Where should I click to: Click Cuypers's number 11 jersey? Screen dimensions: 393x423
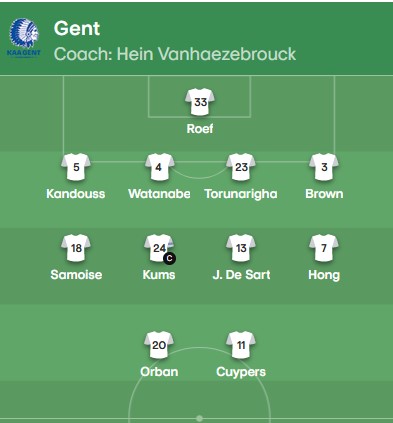241,345
